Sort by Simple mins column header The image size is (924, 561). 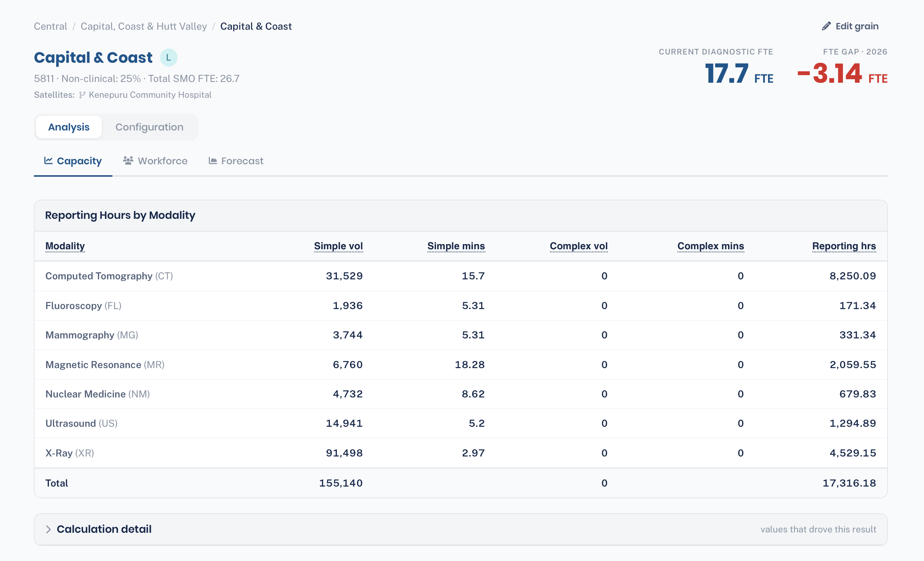456,246
